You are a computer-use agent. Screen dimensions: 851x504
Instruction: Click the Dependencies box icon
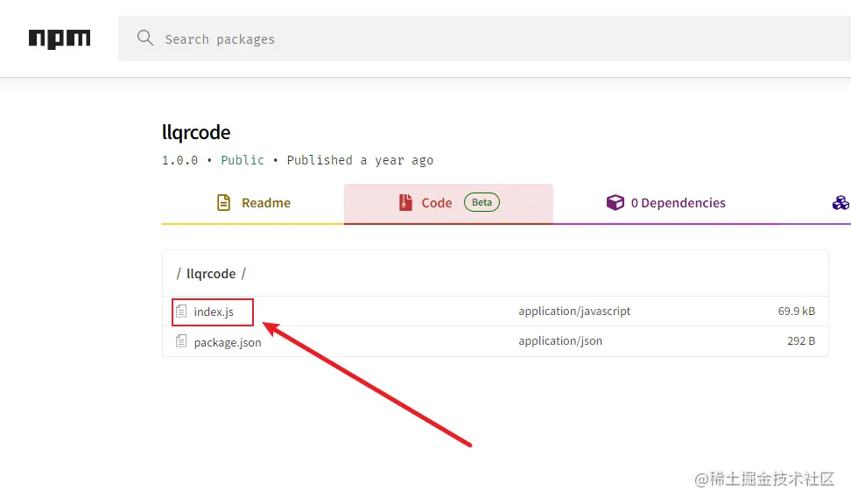click(x=615, y=202)
